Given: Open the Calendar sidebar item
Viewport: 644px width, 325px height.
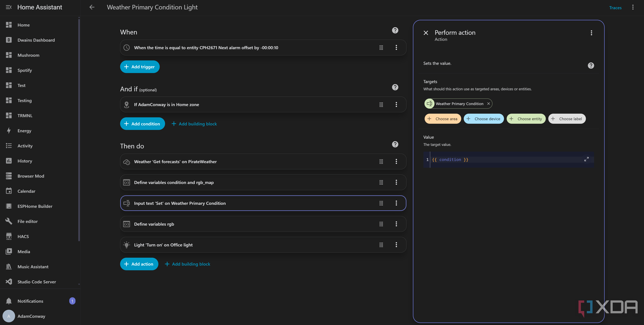Looking at the screenshot, I should (40, 191).
